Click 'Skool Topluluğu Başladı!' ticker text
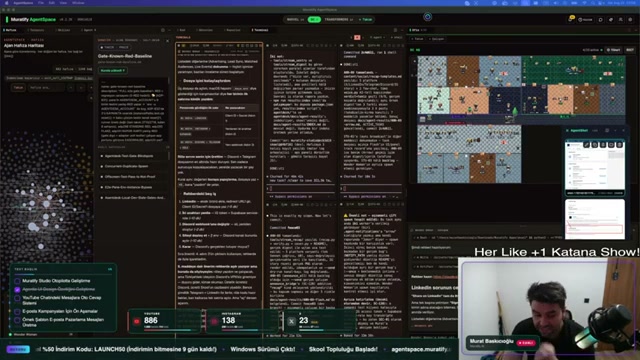 point(343,349)
